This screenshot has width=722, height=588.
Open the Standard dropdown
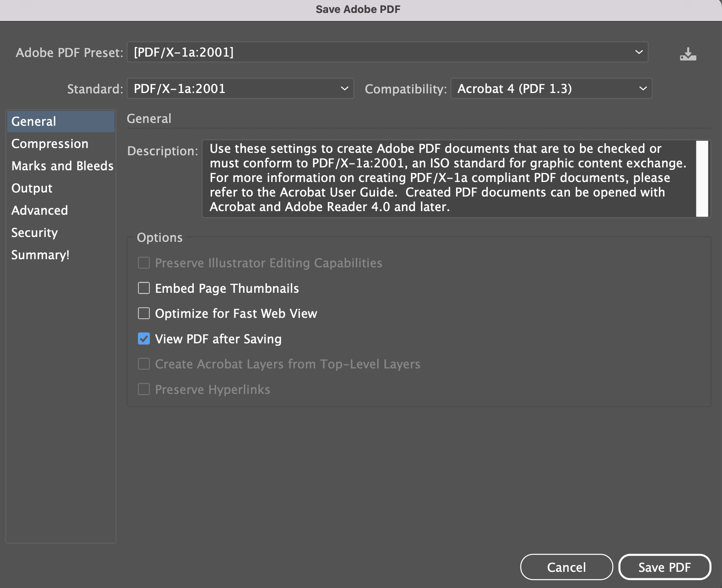pos(240,89)
